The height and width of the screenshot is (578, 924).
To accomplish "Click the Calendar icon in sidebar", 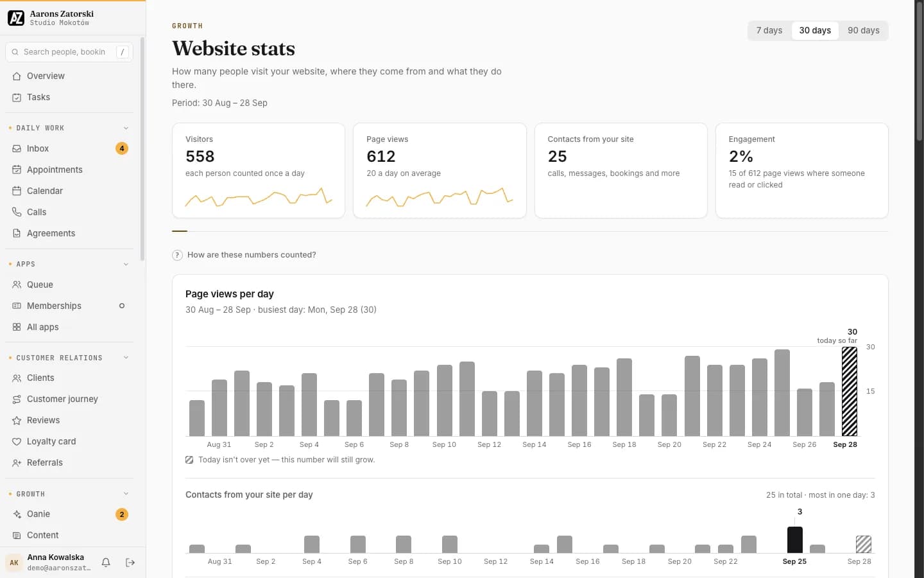I will [x=17, y=191].
